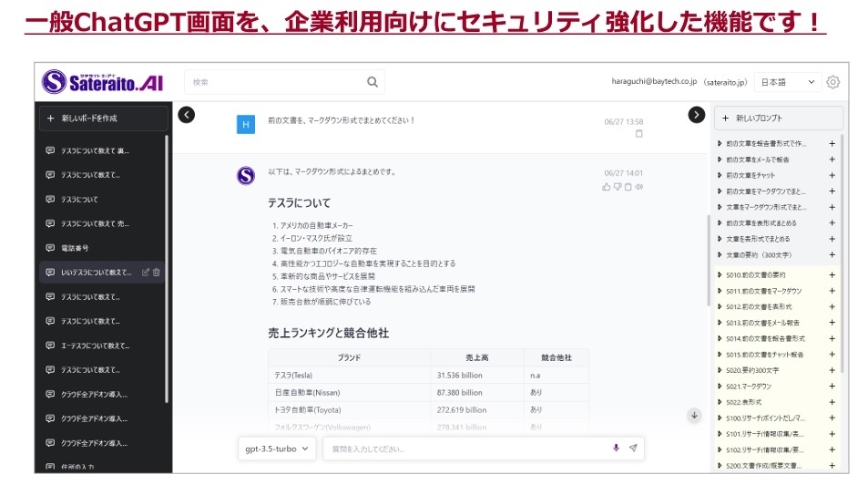Screen dimensions: 868x485
Task: Open settings via the gear icon
Action: (x=832, y=82)
